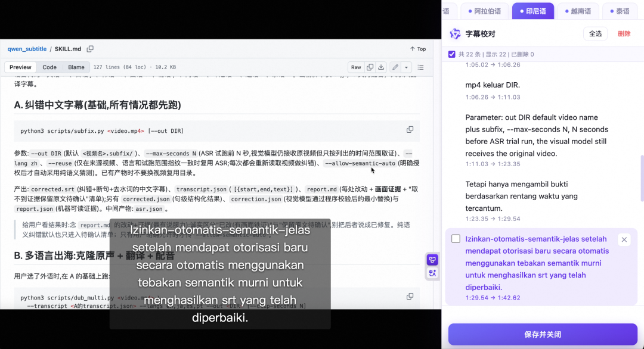Image resolution: width=644 pixels, height=349 pixels.
Task: Open the qwen_subtitle breadcrumb link
Action: (27, 49)
